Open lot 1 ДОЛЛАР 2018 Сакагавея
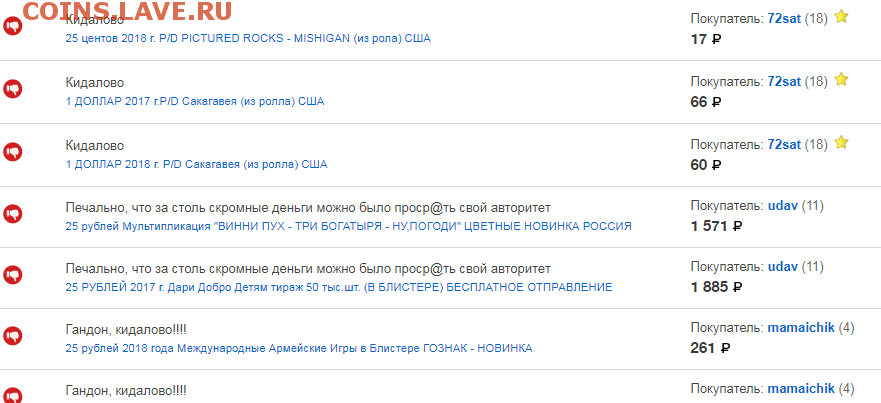881x403 pixels. pyautogui.click(x=196, y=165)
